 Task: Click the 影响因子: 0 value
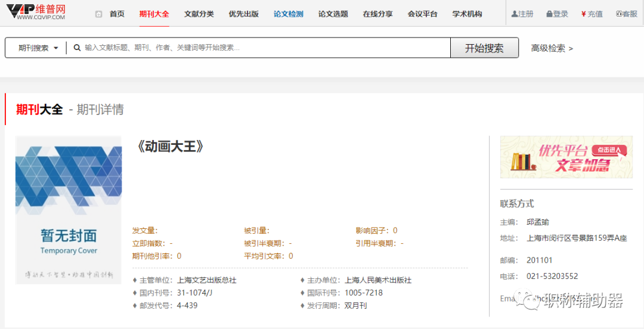coord(376,231)
